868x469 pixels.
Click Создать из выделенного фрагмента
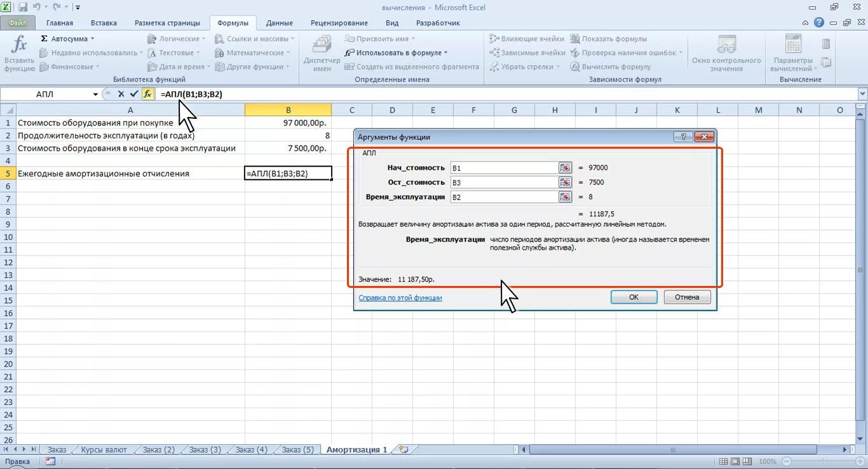coord(412,67)
